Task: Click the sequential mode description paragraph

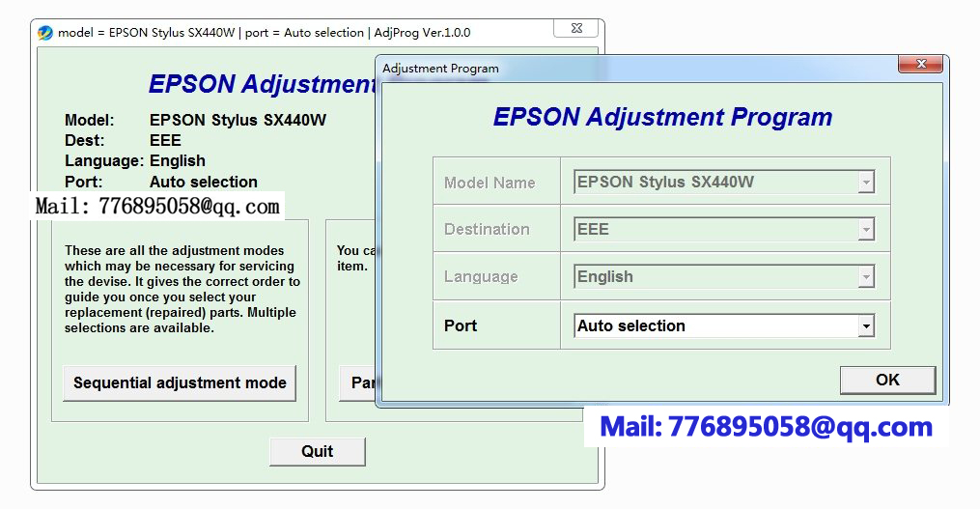Action: [x=182, y=289]
